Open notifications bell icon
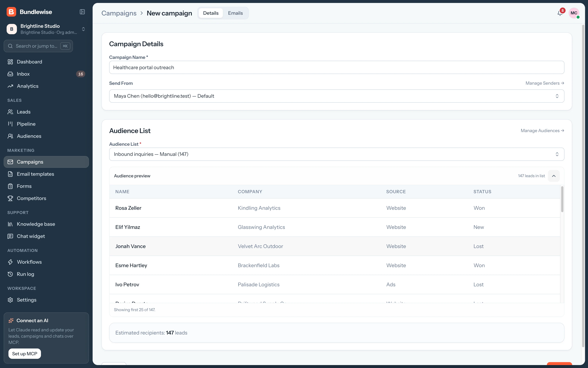This screenshot has height=368, width=588. pyautogui.click(x=560, y=13)
